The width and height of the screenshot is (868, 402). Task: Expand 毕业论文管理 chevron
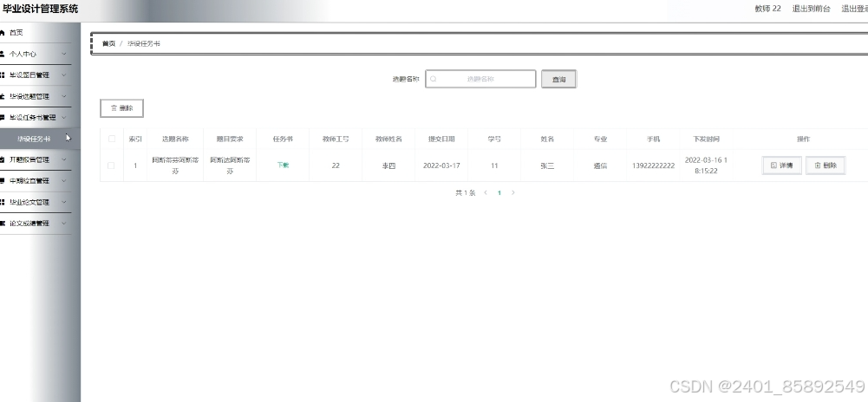click(64, 202)
